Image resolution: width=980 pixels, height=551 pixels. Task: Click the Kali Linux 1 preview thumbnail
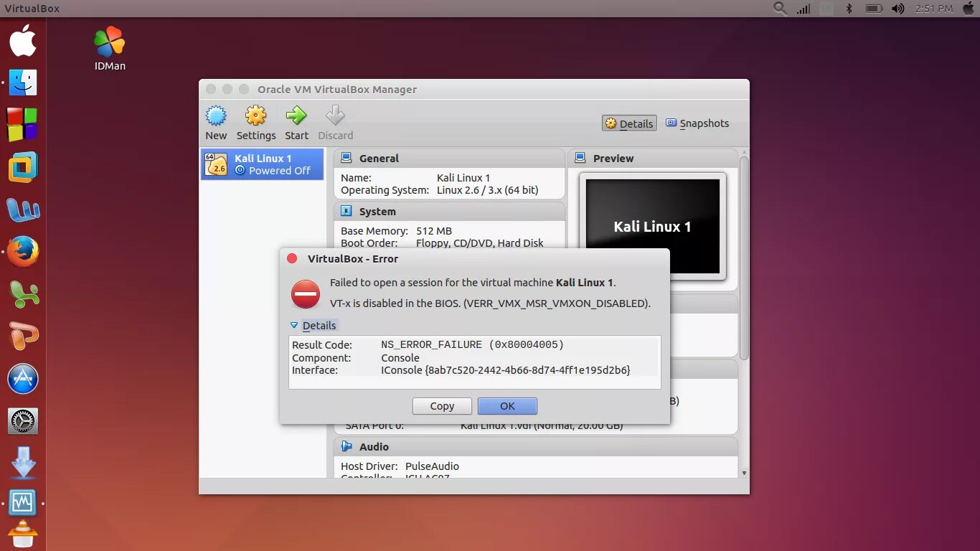(x=653, y=226)
